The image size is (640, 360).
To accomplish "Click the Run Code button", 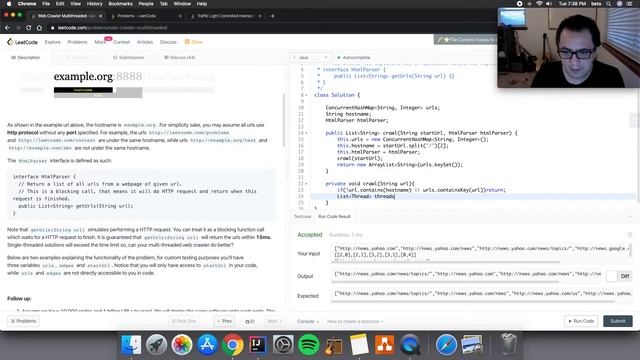I will (x=581, y=321).
